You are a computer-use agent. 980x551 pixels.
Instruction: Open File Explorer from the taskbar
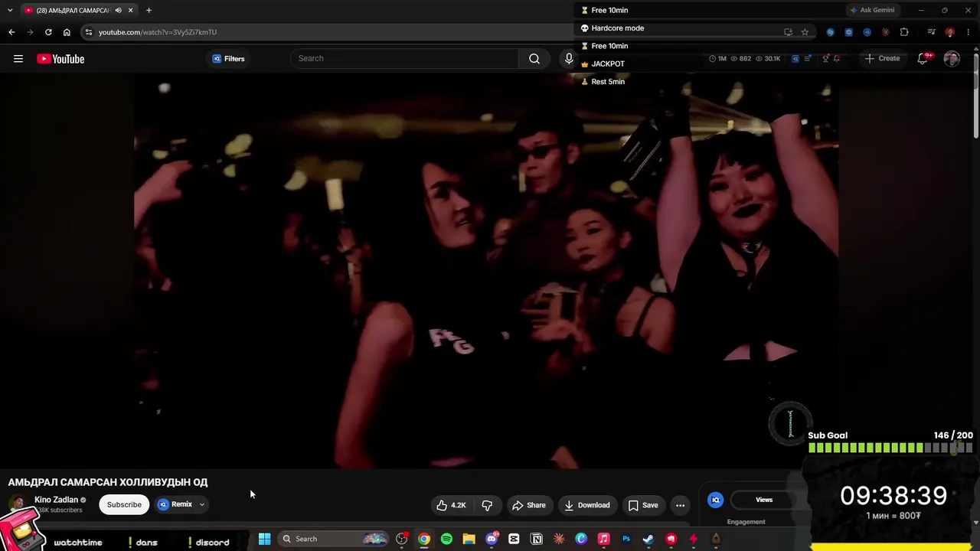tap(469, 539)
